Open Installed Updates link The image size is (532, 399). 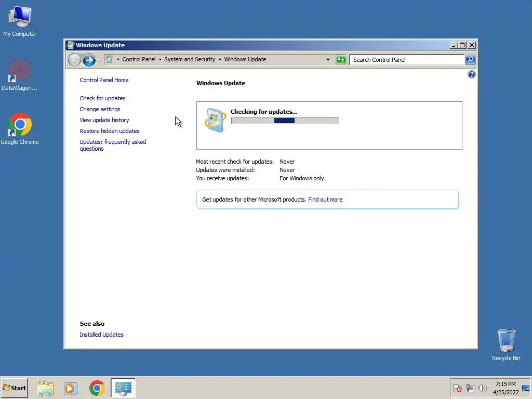[x=101, y=335]
